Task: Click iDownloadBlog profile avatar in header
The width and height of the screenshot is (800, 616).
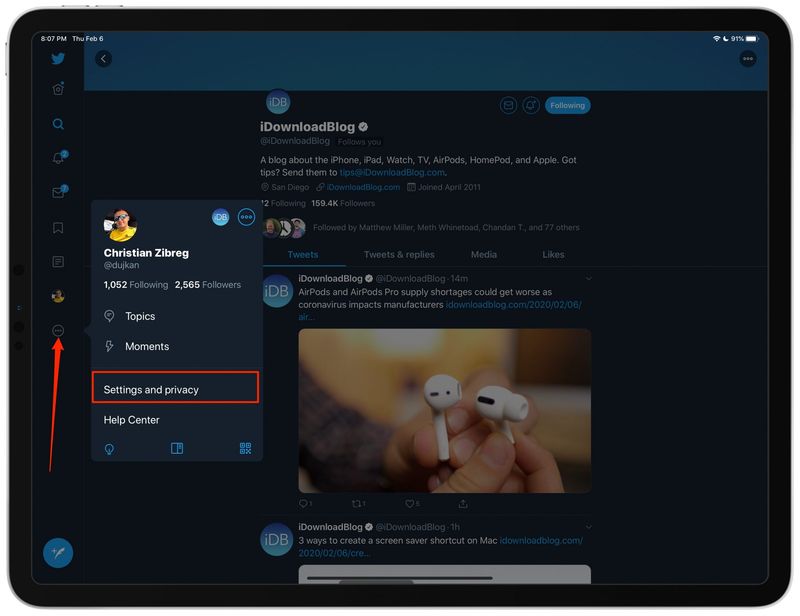Action: (278, 102)
